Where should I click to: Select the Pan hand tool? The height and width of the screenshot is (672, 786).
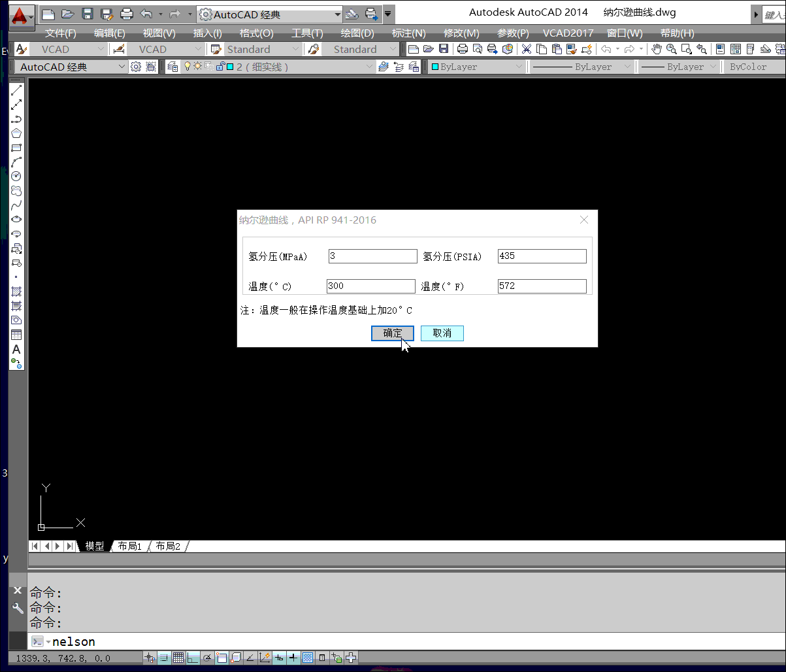tap(657, 49)
